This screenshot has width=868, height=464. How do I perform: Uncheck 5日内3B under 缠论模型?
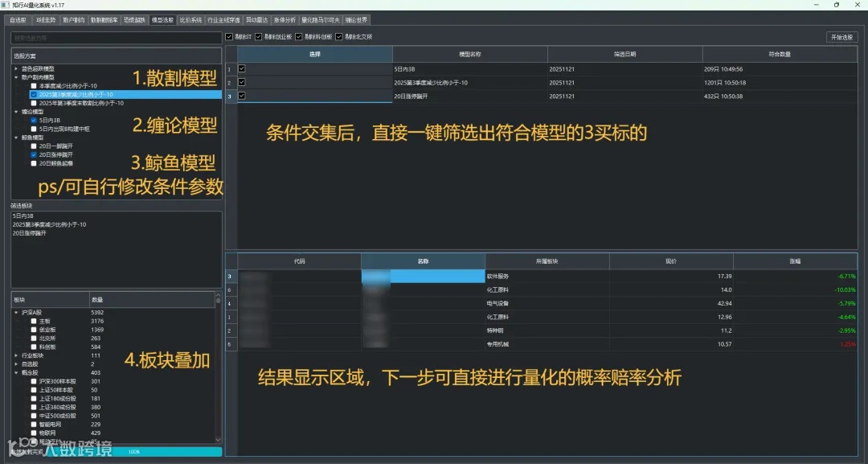(x=34, y=121)
